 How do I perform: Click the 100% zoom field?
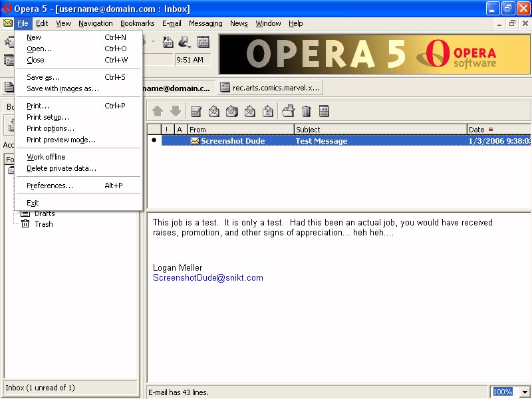point(503,392)
